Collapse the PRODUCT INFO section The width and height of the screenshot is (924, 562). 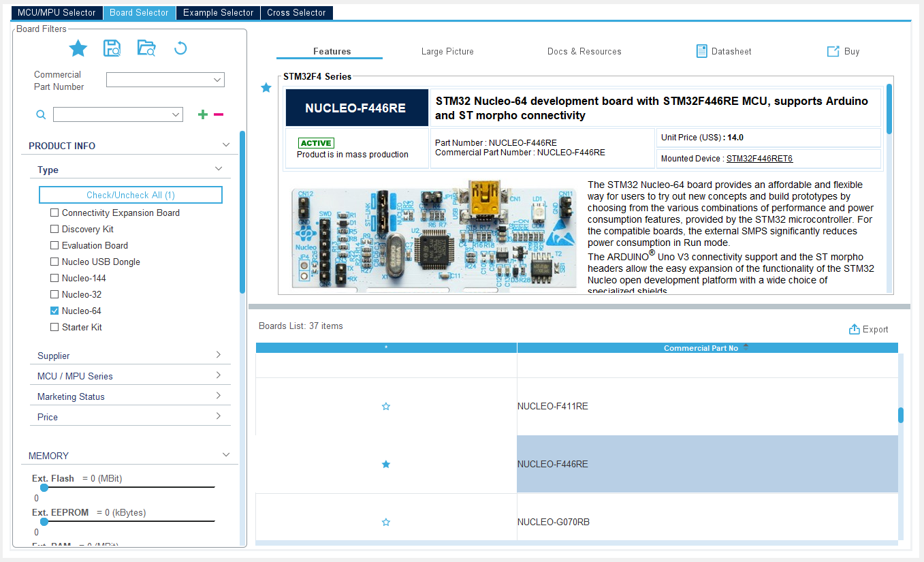coord(226,145)
